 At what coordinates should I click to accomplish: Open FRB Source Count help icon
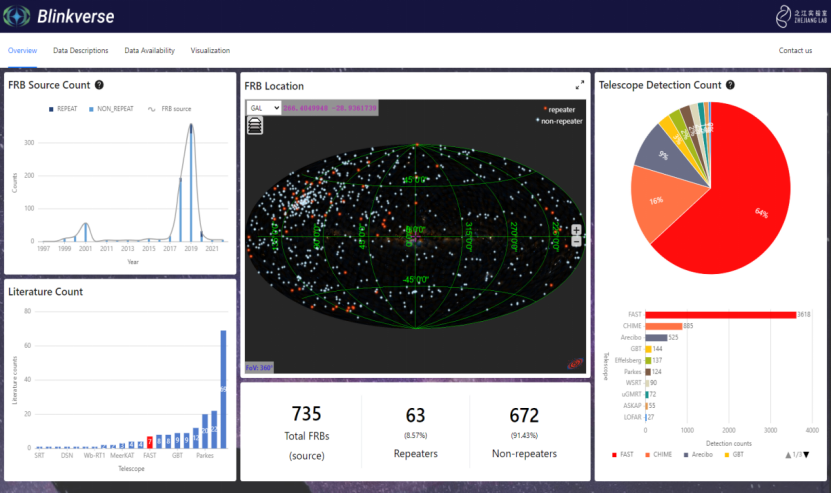coord(99,85)
